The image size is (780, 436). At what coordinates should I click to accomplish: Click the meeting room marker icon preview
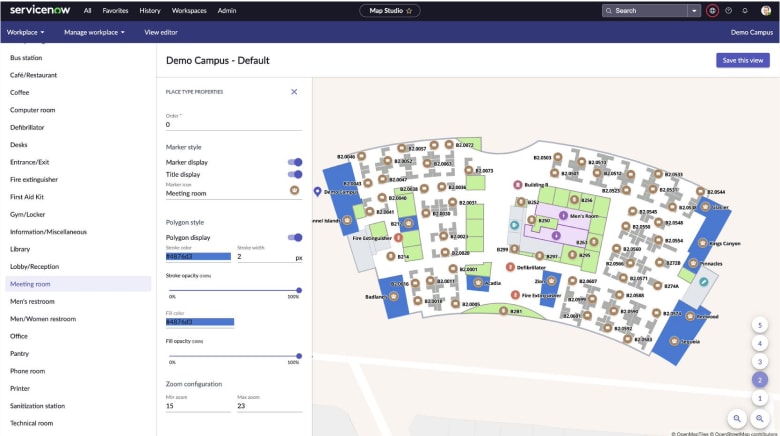(x=294, y=190)
